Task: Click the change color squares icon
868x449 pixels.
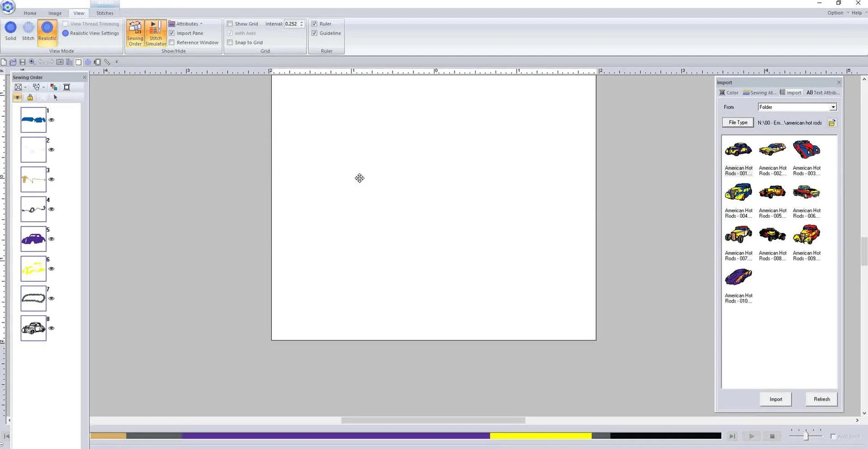Action: [x=54, y=87]
